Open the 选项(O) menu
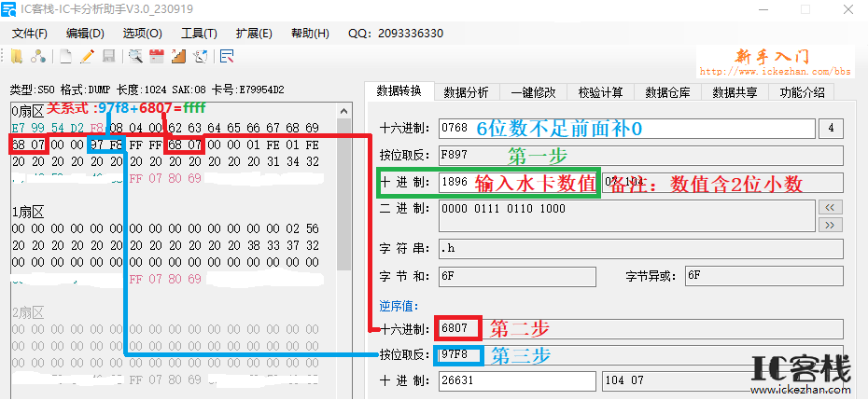The width and height of the screenshot is (868, 400). pos(142,34)
